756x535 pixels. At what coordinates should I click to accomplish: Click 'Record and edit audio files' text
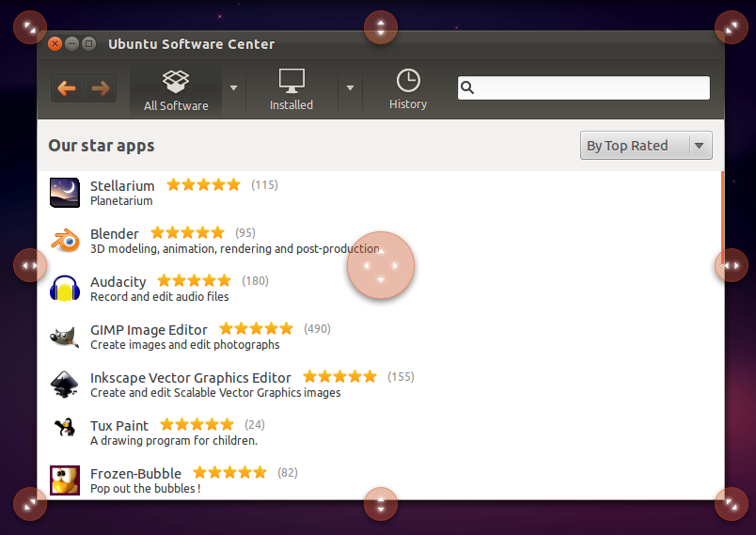tap(160, 297)
